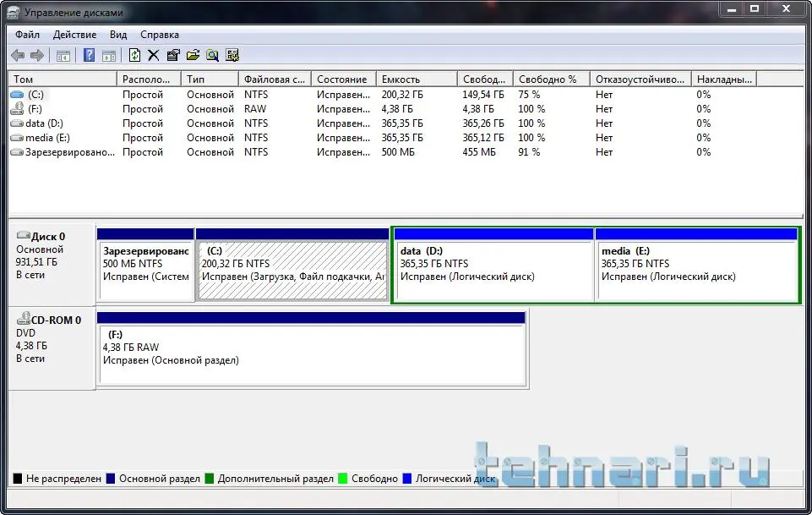Select the media (E:) drive icon
Image resolution: width=812 pixels, height=515 pixels.
click(17, 138)
